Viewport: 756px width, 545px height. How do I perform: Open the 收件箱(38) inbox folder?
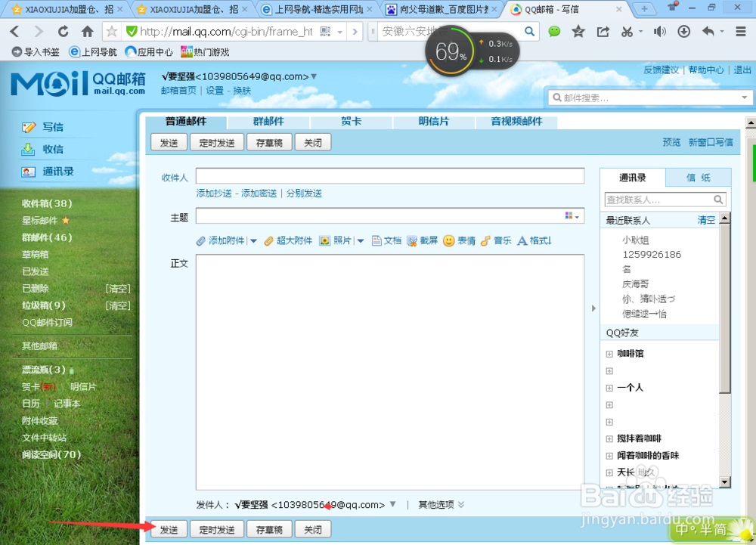(47, 204)
